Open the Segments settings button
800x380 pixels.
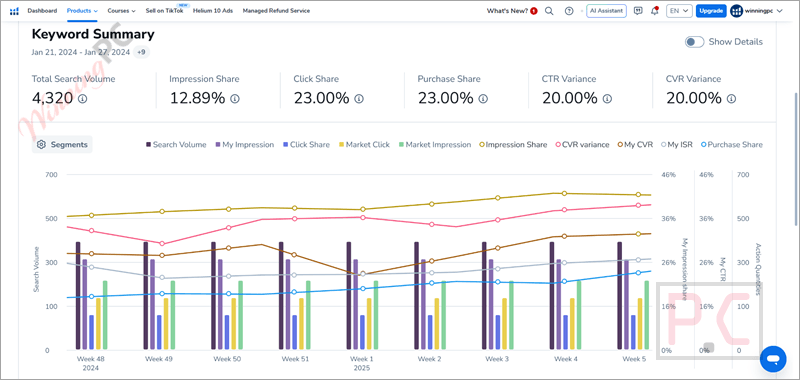pyautogui.click(x=62, y=145)
